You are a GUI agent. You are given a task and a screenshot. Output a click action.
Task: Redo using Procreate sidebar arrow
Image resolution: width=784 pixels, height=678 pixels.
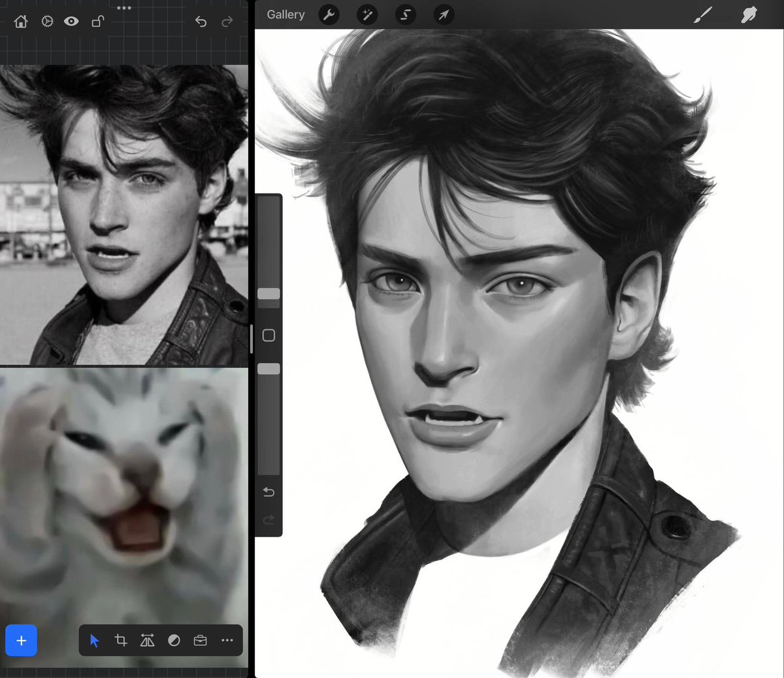[269, 520]
